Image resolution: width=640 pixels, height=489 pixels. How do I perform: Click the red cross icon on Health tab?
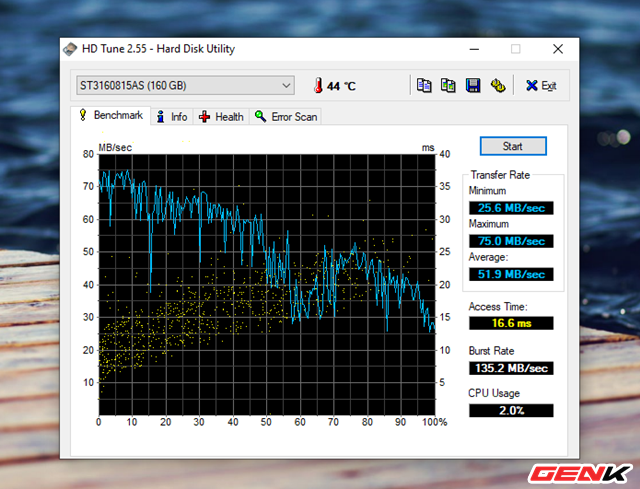(x=205, y=117)
